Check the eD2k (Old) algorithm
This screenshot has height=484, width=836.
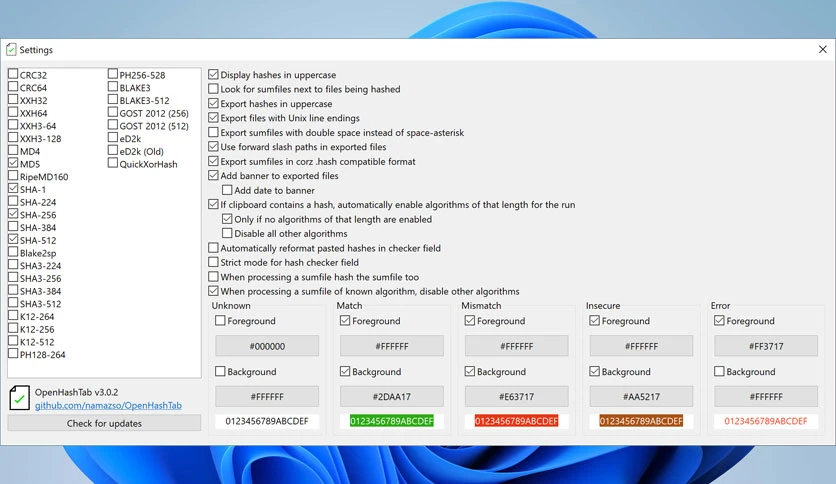point(112,150)
